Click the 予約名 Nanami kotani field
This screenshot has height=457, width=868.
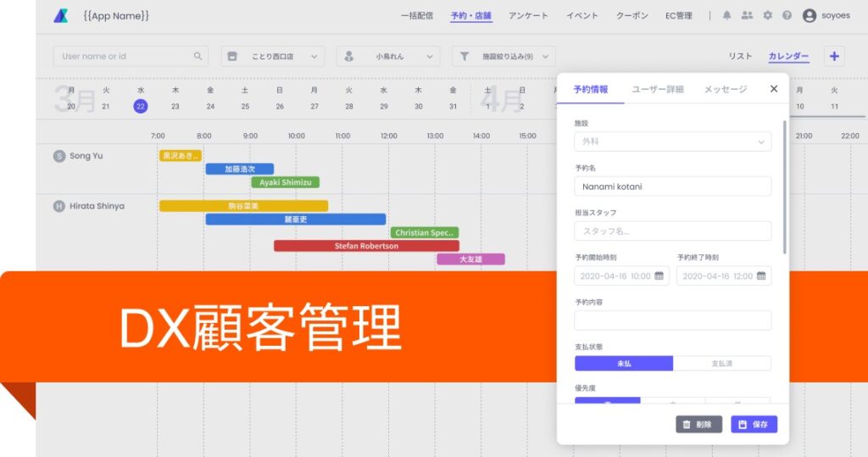[x=672, y=187]
